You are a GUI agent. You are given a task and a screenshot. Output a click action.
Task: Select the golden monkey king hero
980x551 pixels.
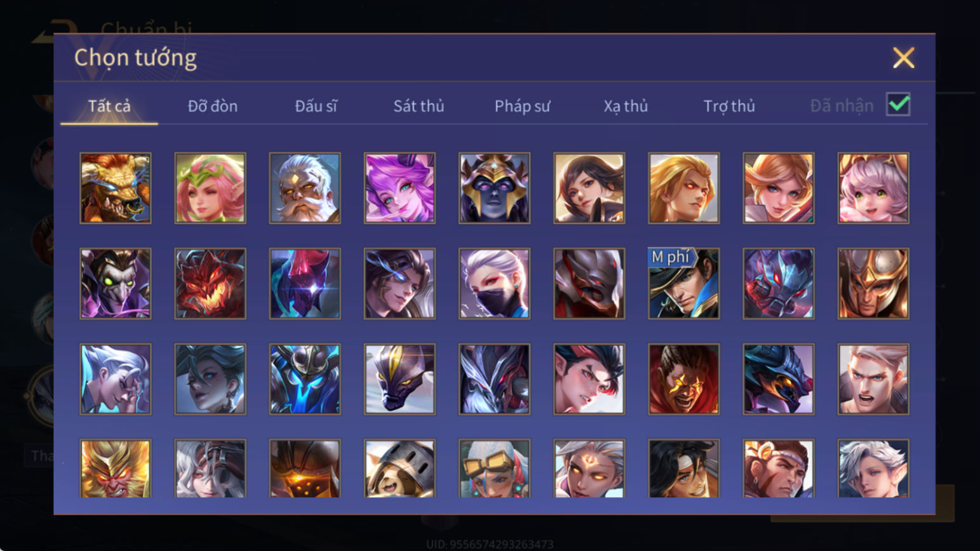pos(116,468)
